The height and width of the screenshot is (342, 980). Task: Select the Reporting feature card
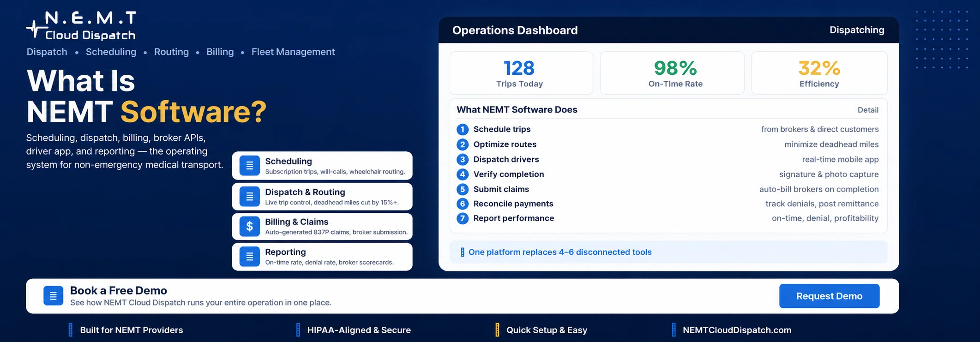[322, 257]
